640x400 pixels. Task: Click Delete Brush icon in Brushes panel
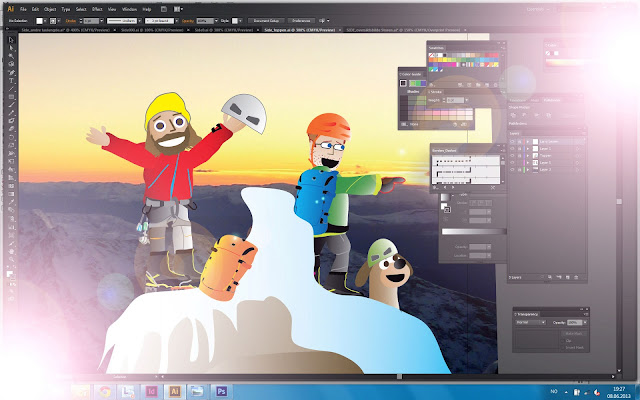[x=493, y=188]
